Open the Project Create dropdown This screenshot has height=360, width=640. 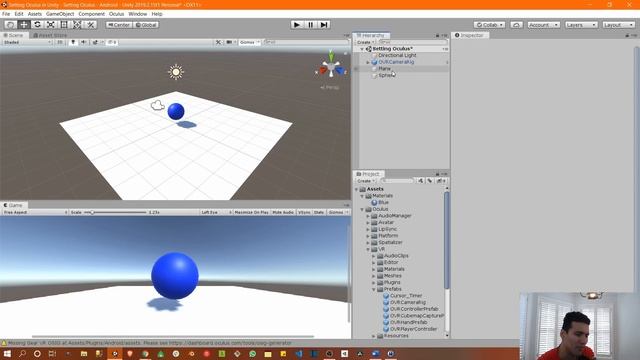coord(365,181)
